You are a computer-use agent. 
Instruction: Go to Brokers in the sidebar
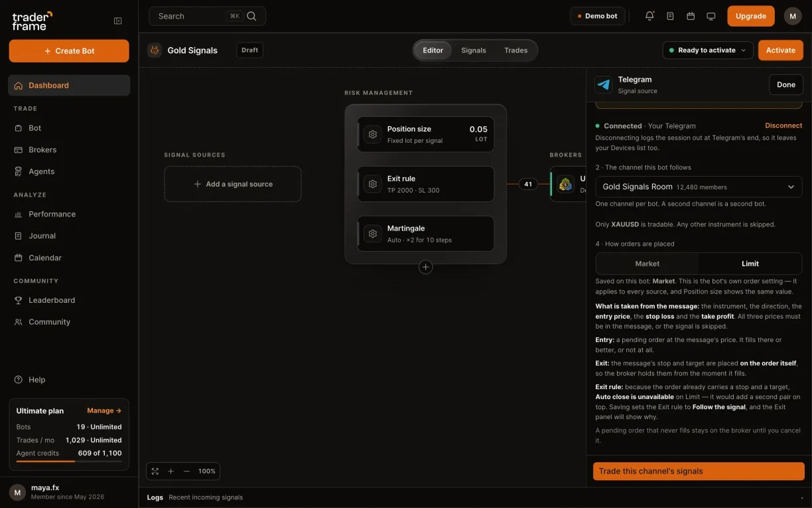point(69,150)
